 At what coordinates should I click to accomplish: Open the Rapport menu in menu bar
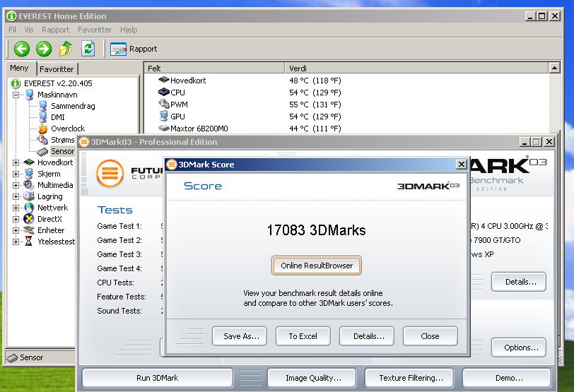(x=55, y=30)
